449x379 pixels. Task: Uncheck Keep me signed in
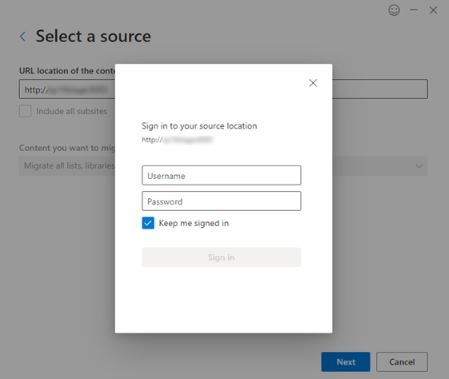point(148,223)
